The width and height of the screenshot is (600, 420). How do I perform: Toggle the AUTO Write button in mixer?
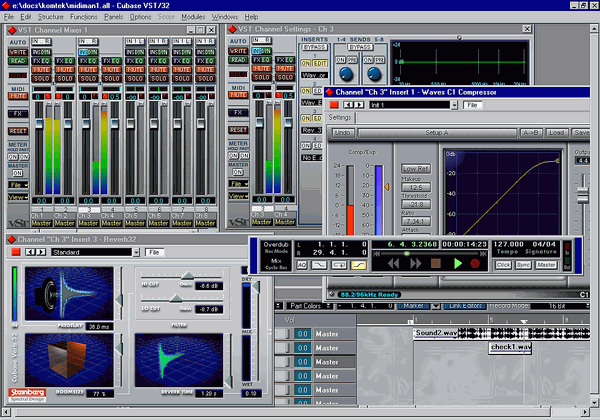point(18,50)
